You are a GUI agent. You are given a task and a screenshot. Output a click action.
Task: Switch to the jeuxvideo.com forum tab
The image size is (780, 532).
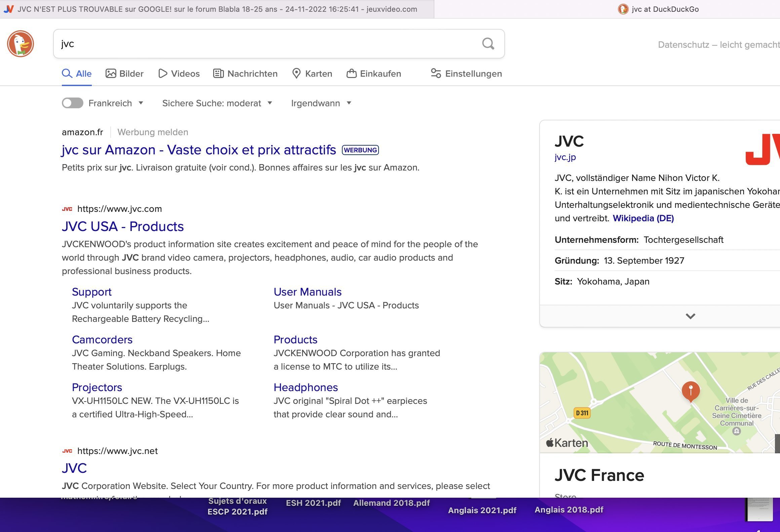click(x=217, y=9)
